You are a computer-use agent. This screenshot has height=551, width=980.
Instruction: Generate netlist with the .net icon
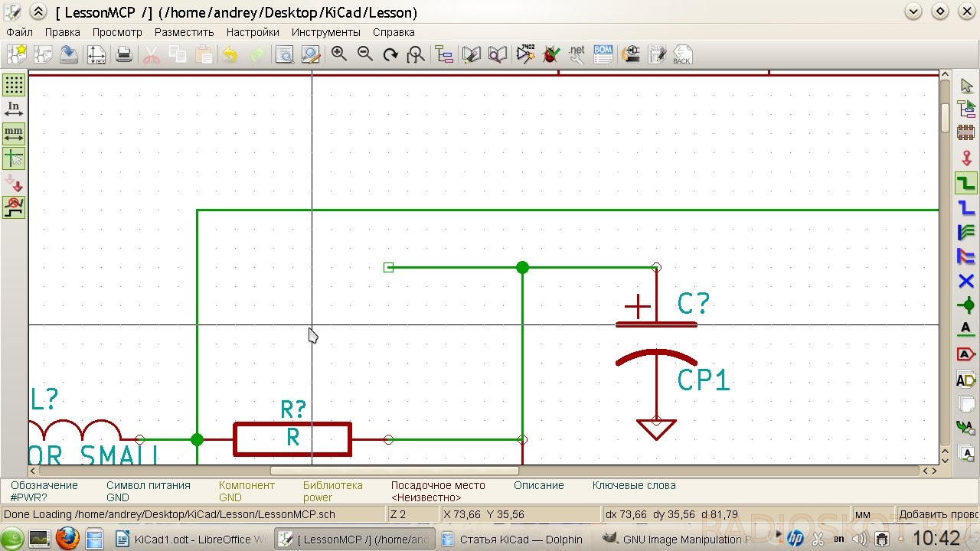pos(577,54)
